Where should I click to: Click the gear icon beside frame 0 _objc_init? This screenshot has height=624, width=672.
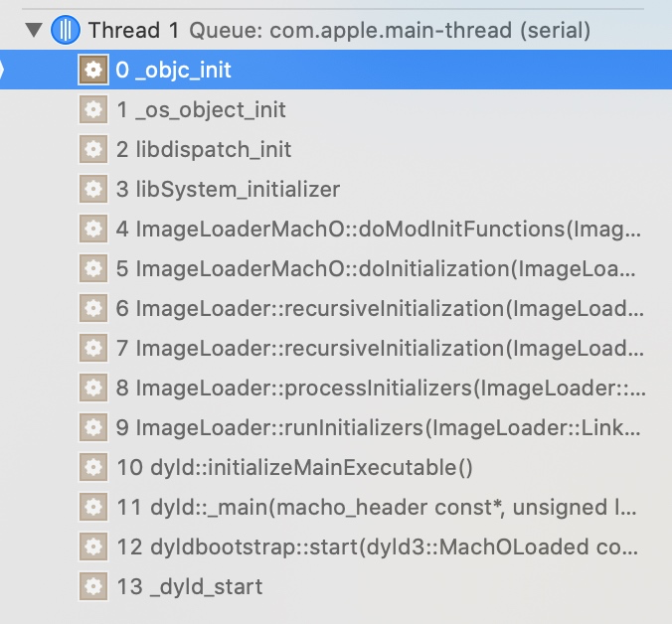pyautogui.click(x=93, y=70)
